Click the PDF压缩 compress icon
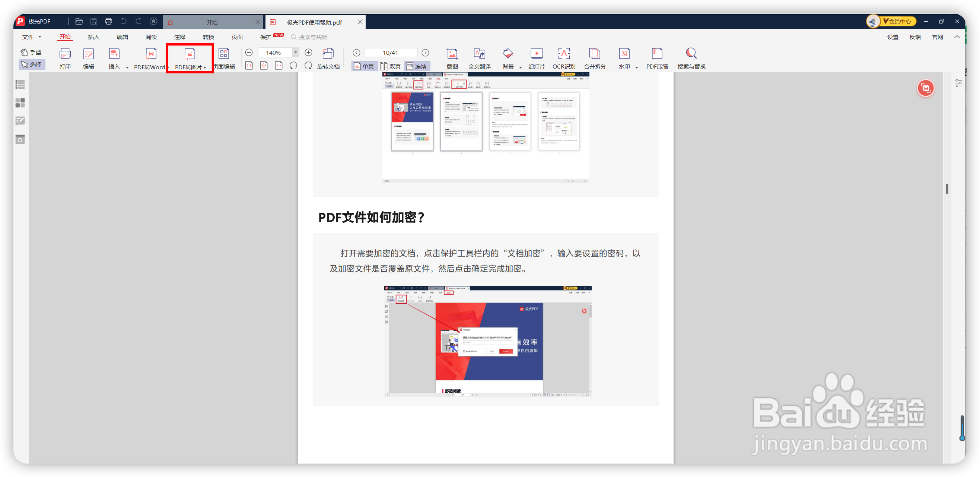 point(657,54)
